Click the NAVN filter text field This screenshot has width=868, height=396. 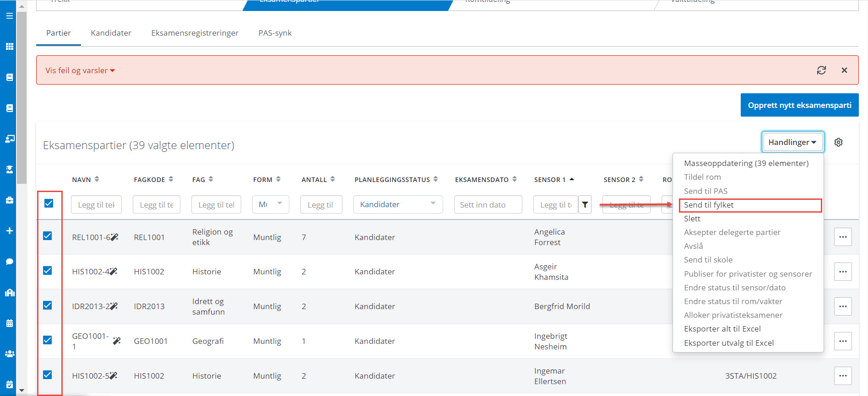tap(96, 204)
